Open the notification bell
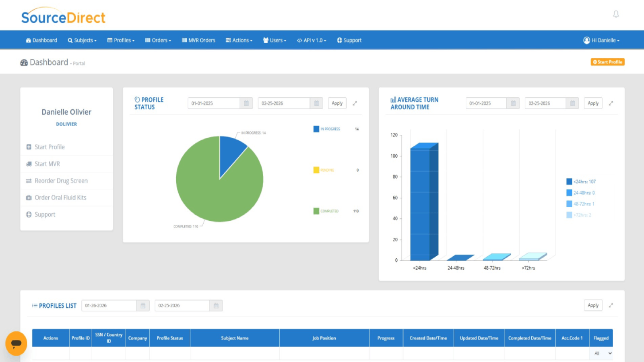 [616, 14]
